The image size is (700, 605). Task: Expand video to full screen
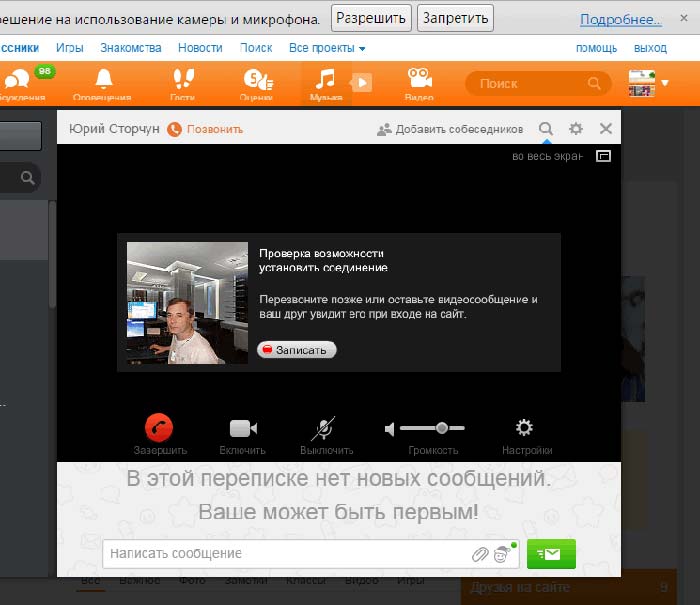[603, 156]
